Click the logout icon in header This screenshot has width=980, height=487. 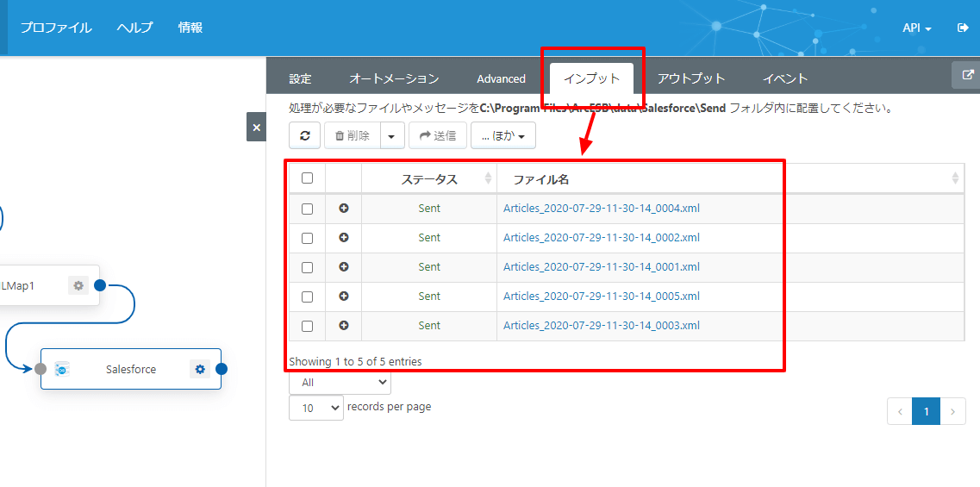pos(963,28)
